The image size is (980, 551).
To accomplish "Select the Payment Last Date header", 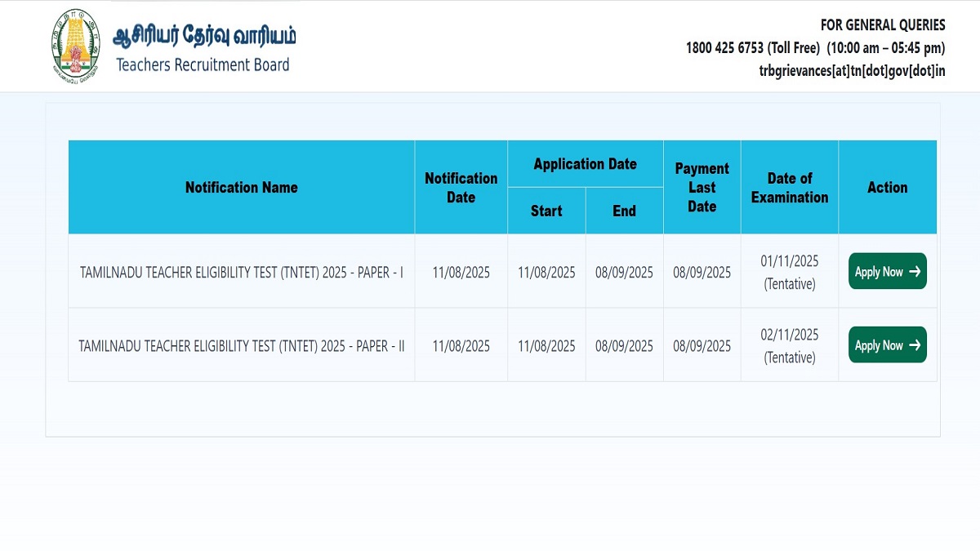I will tap(702, 188).
